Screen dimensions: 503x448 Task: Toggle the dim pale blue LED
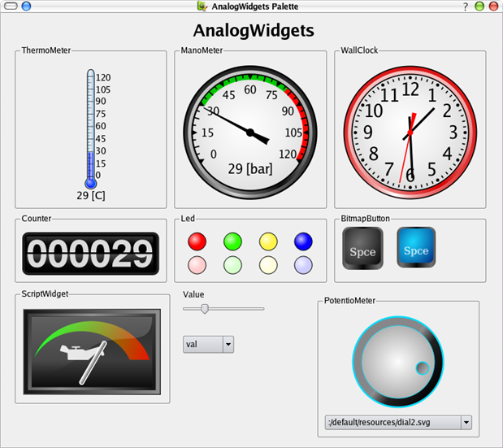[303, 265]
